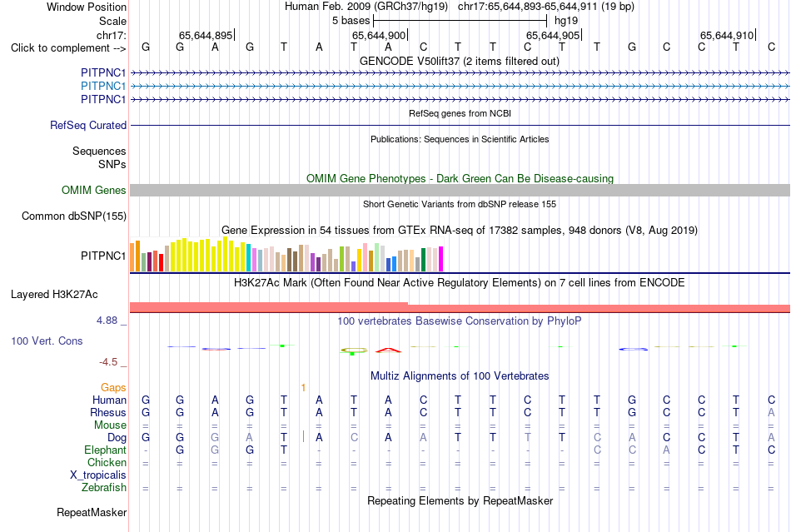Screen dimensions: 791x532
Task: Open the RefSeq Curated track label
Action: tap(87, 125)
